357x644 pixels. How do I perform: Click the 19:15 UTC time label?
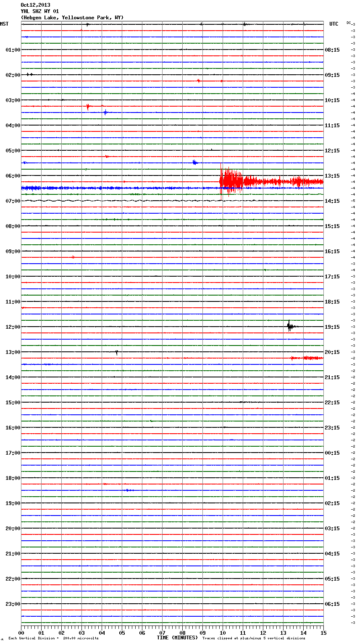coord(332,327)
